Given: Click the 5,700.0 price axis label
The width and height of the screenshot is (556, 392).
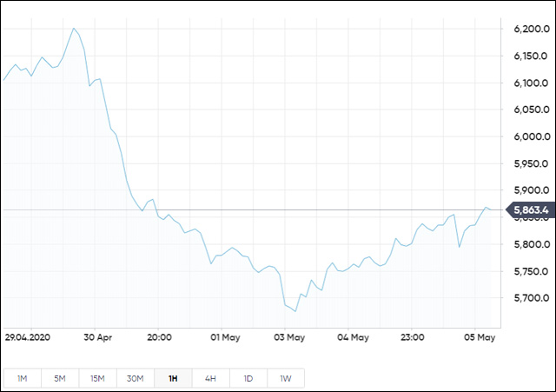Looking at the screenshot, I should pos(532,298).
